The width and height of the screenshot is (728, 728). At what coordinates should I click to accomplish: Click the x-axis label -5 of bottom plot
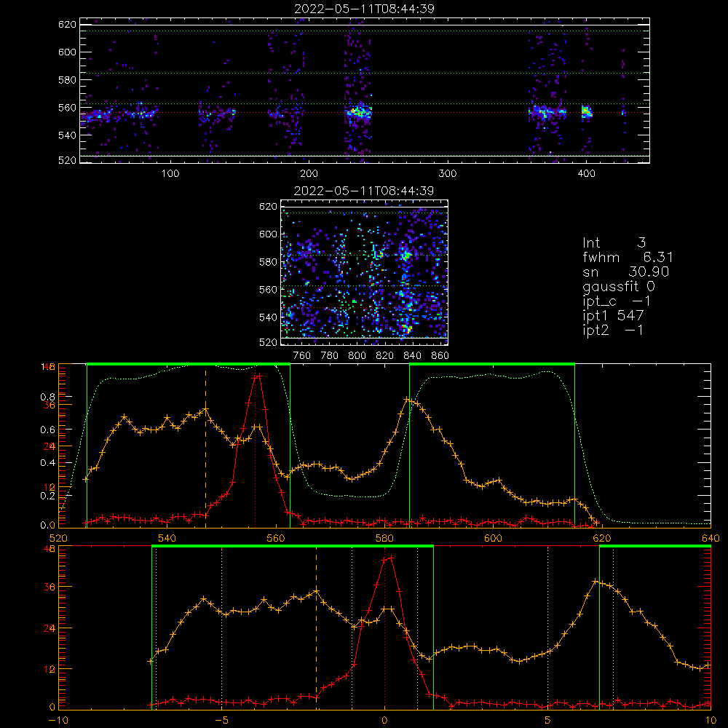(x=221, y=720)
